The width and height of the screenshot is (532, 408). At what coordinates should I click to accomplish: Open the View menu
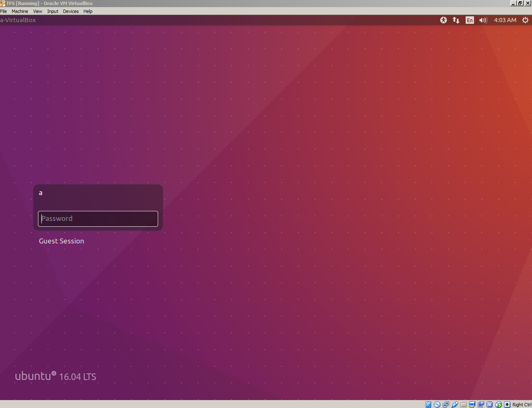pyautogui.click(x=38, y=11)
